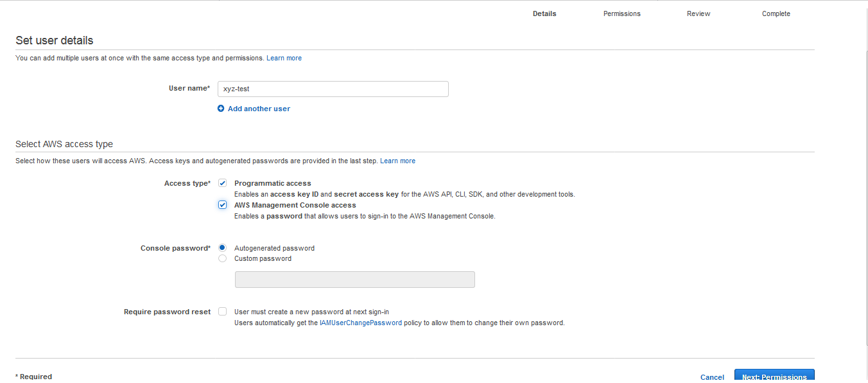
Task: Click the Console password* label
Action: pos(175,248)
